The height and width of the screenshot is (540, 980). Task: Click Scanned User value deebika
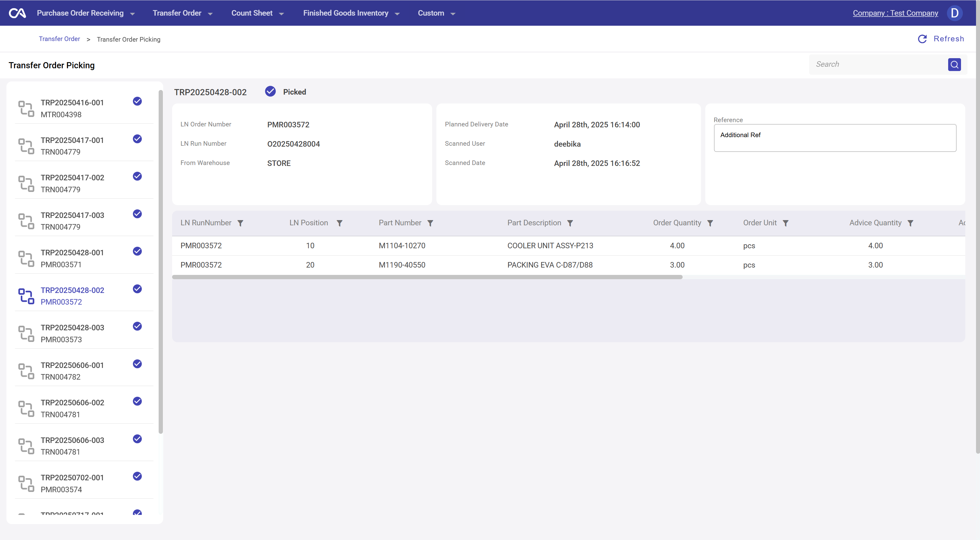click(567, 144)
